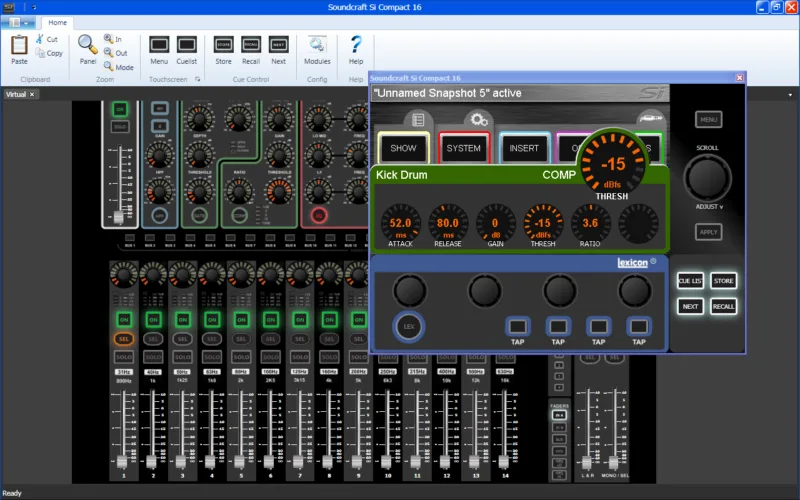Image resolution: width=800 pixels, height=500 pixels.
Task: Click the Store icon in Cue Control
Action: [x=223, y=44]
